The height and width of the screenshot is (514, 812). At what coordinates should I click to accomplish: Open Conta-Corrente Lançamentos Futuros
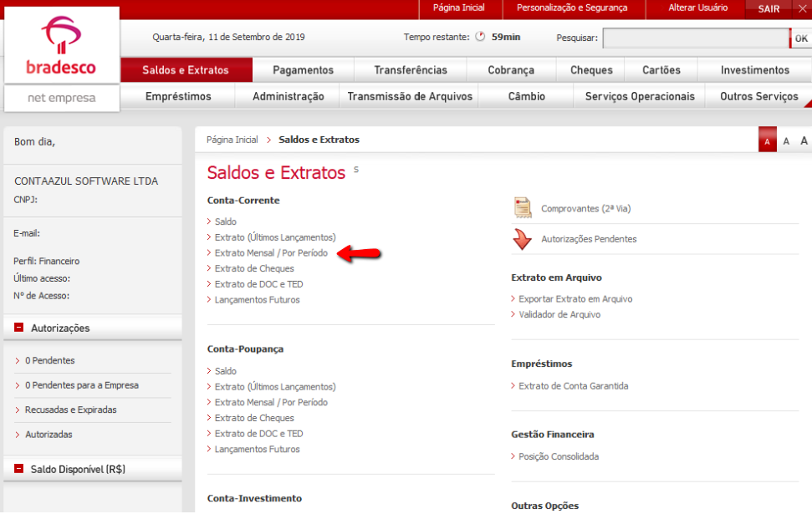tap(257, 300)
